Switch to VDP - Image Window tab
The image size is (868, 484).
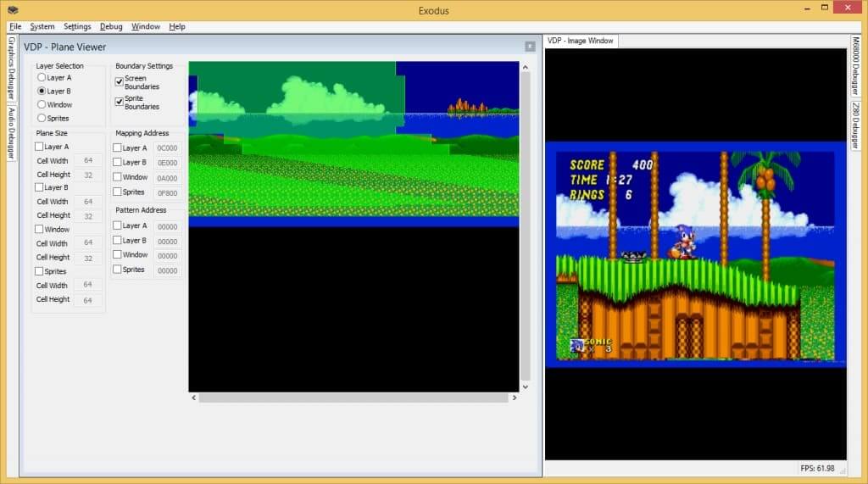[581, 41]
